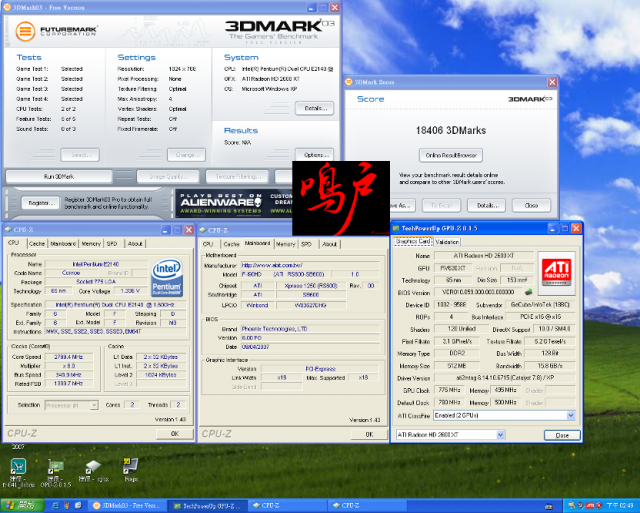640x513 pixels.
Task: Click Select... button under Tests
Action: click(x=80, y=155)
